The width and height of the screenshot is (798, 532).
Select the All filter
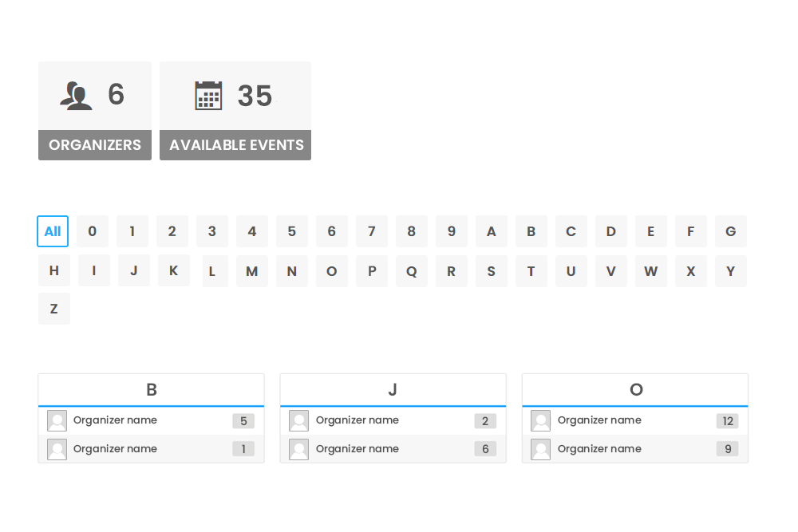tap(53, 231)
